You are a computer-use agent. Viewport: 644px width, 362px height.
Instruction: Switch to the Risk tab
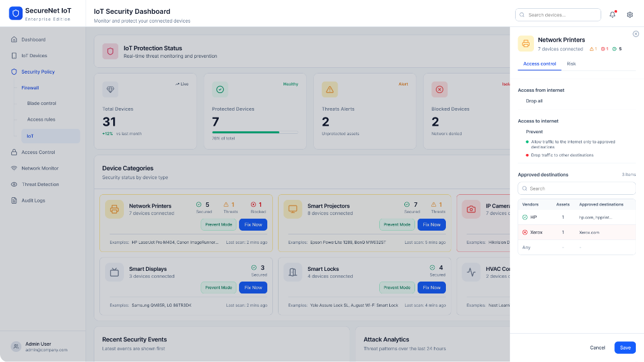(571, 64)
